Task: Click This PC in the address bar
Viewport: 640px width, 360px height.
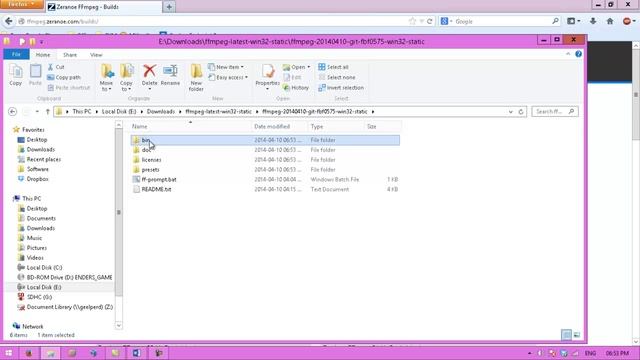Action: tap(82, 111)
